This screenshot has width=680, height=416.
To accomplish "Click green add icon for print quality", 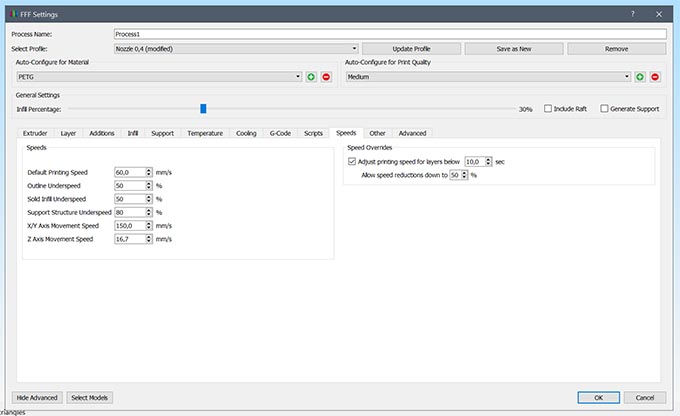I will [640, 76].
